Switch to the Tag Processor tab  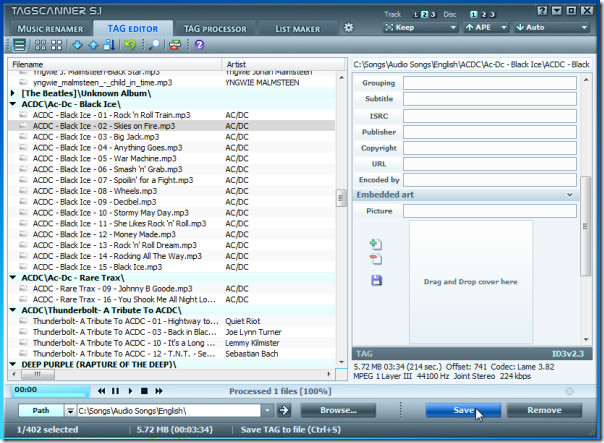215,29
